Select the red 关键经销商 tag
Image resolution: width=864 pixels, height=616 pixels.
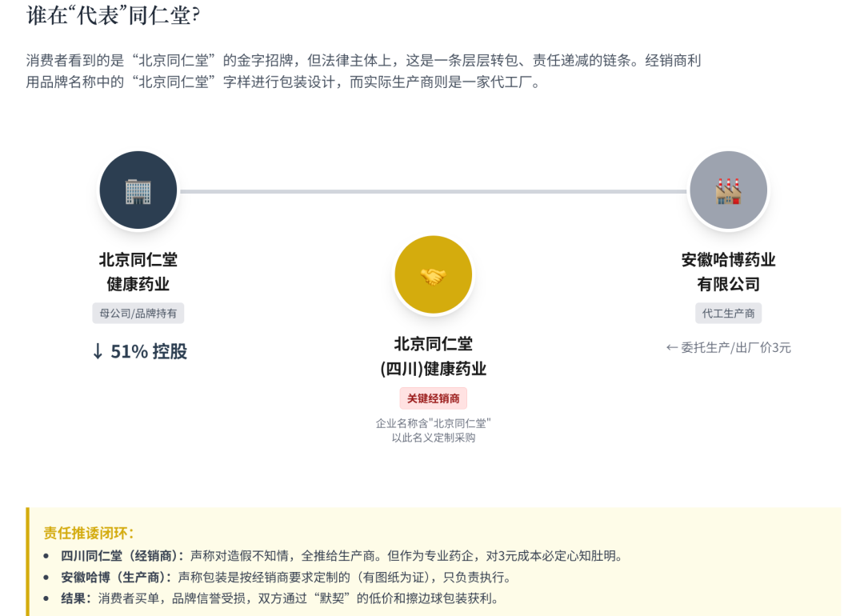click(433, 398)
